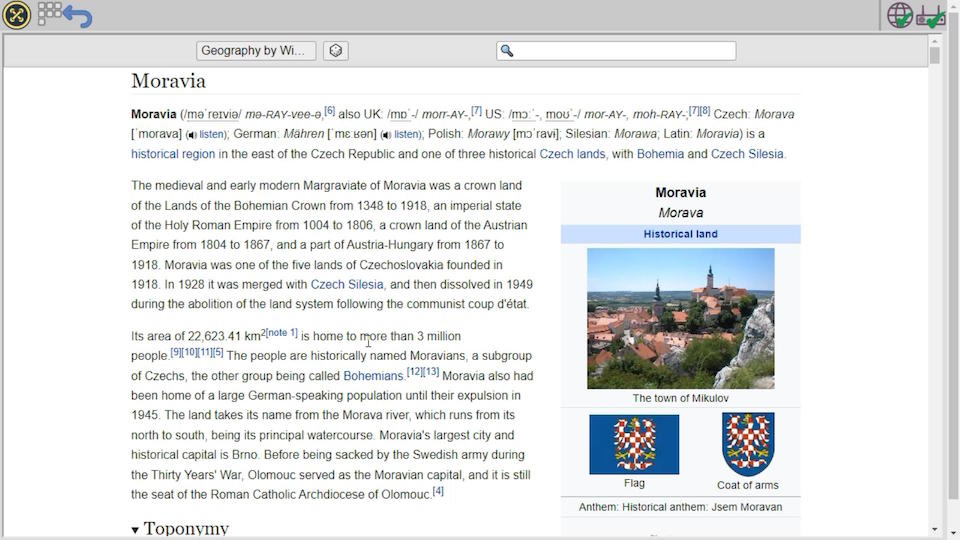Image resolution: width=960 pixels, height=540 pixels.
Task: Click the blue back arrow
Action: click(x=78, y=17)
